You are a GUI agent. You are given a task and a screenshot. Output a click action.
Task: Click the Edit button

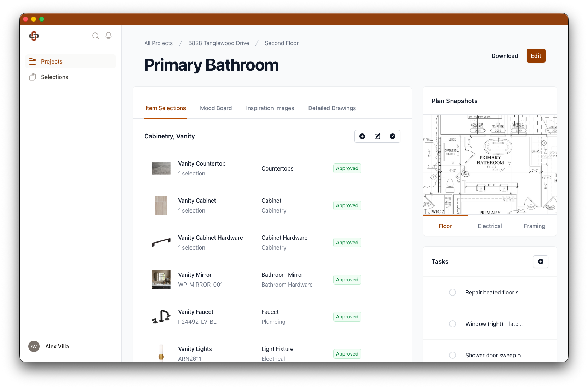pyautogui.click(x=536, y=56)
